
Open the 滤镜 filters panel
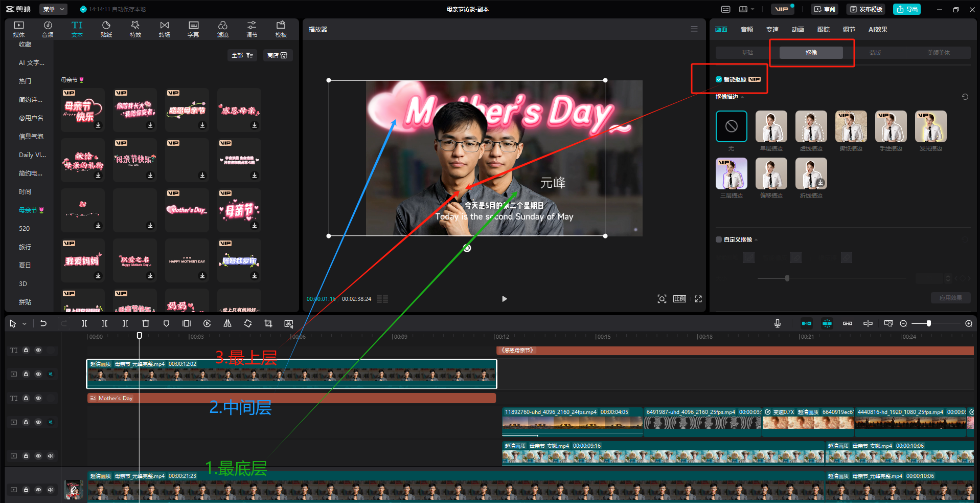click(x=223, y=29)
